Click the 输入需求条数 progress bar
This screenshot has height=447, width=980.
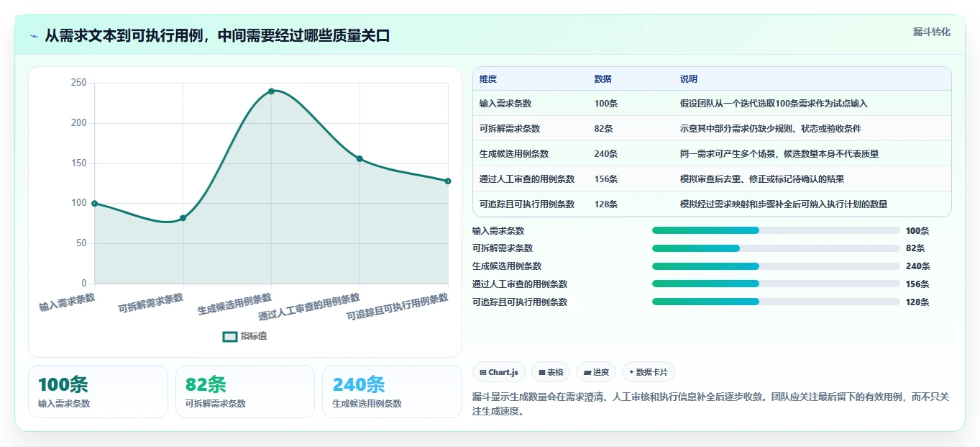[776, 230]
